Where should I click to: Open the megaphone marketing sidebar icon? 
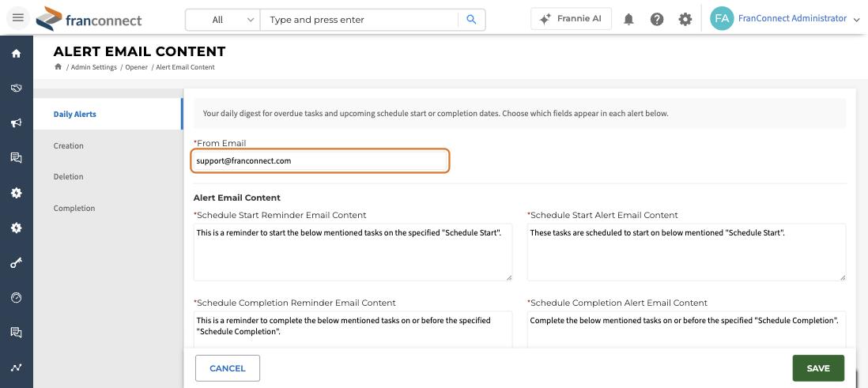[16, 122]
